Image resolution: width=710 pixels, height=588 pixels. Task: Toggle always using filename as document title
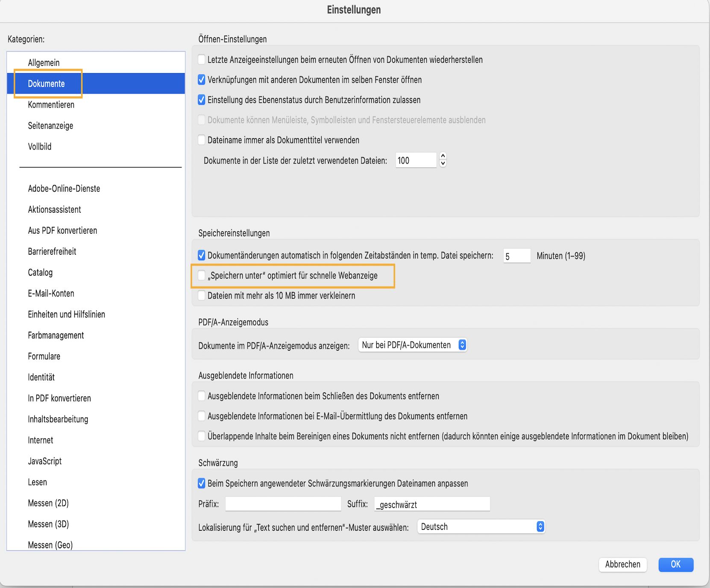pyautogui.click(x=202, y=140)
